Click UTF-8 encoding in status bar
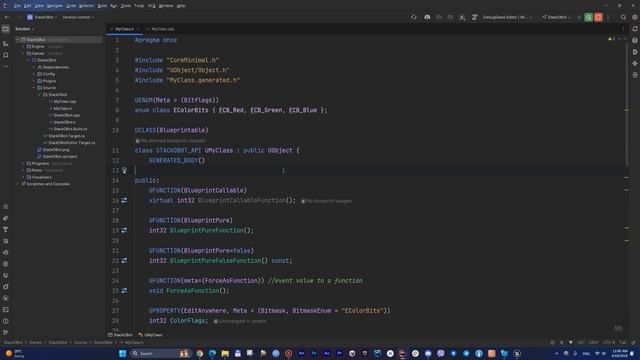The width and height of the screenshot is (640, 360). [x=609, y=342]
